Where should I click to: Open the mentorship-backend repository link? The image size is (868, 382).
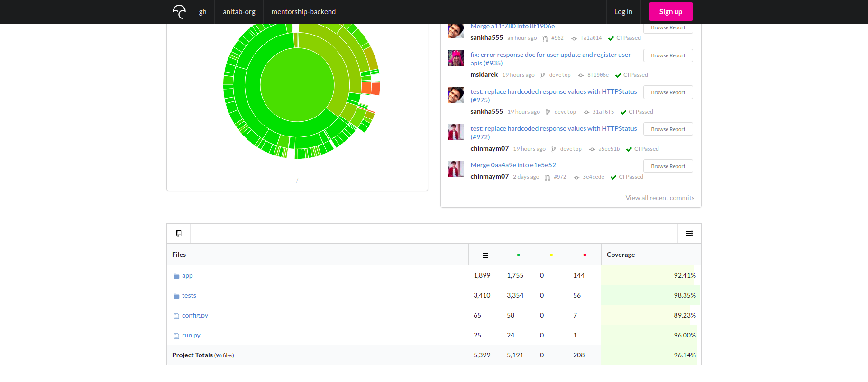[303, 12]
